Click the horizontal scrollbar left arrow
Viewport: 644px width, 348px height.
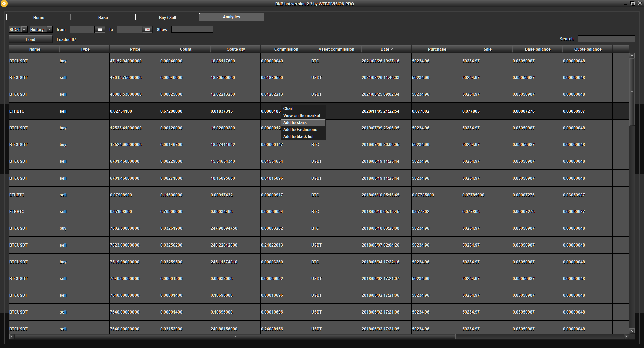pos(12,336)
